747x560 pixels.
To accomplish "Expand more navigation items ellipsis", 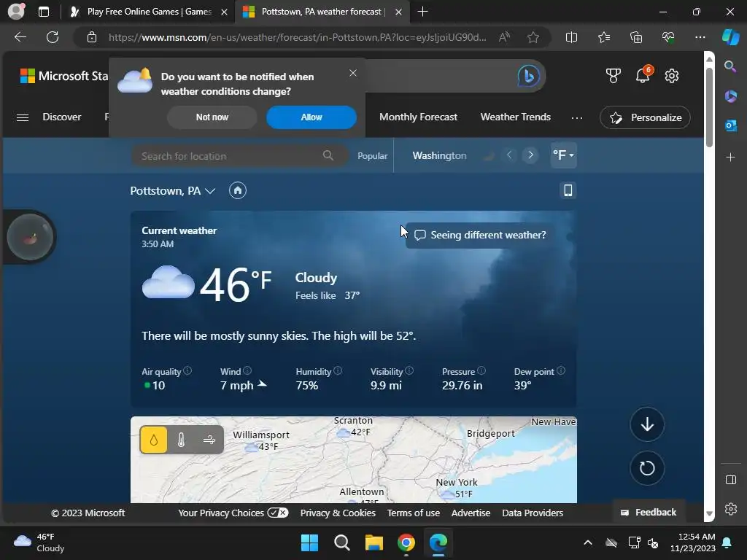I will click(576, 117).
